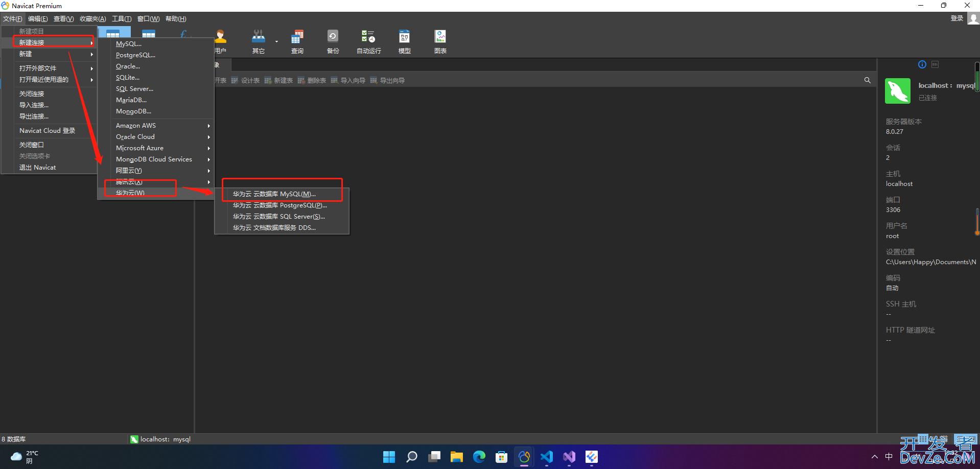Open Microsoft Store from taskbar
The image size is (980, 469).
coord(502,457)
